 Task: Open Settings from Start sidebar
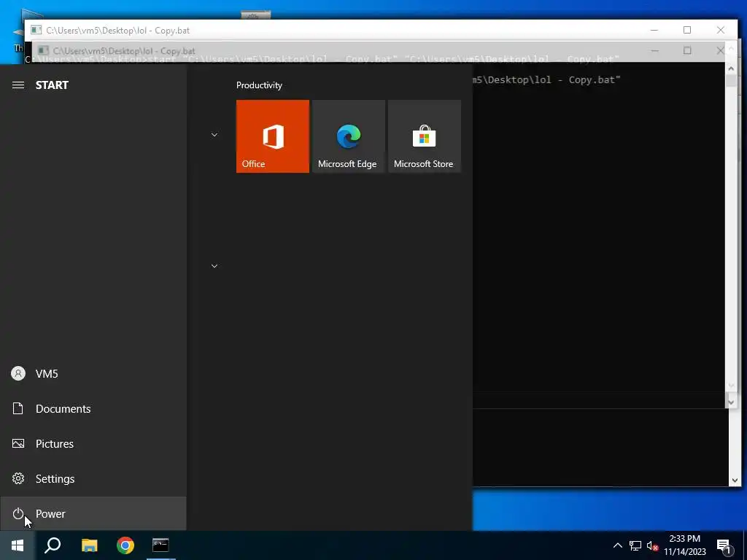(x=93, y=478)
